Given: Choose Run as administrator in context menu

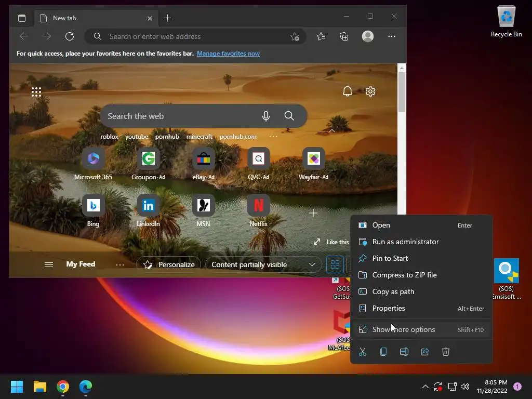Looking at the screenshot, I should click(421, 242).
